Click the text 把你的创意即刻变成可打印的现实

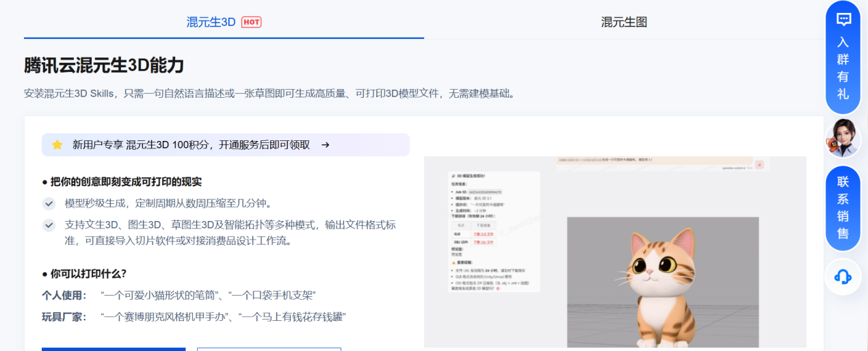click(126, 182)
